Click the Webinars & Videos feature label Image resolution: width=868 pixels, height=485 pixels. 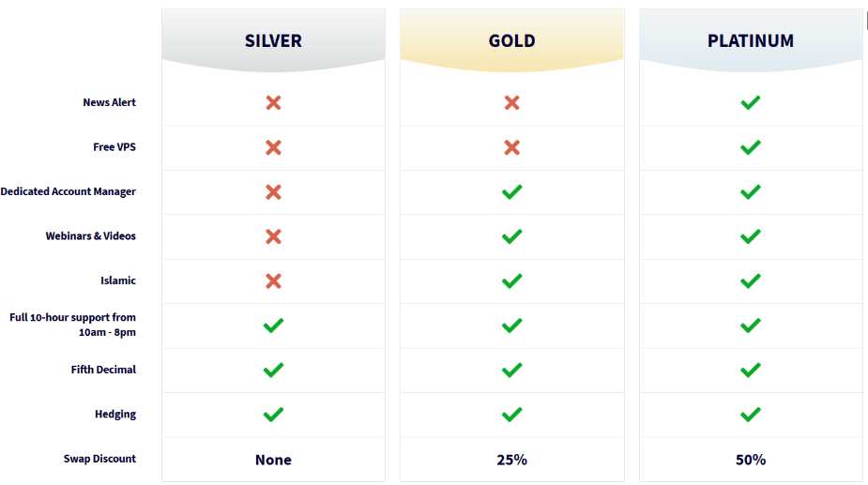(x=91, y=235)
